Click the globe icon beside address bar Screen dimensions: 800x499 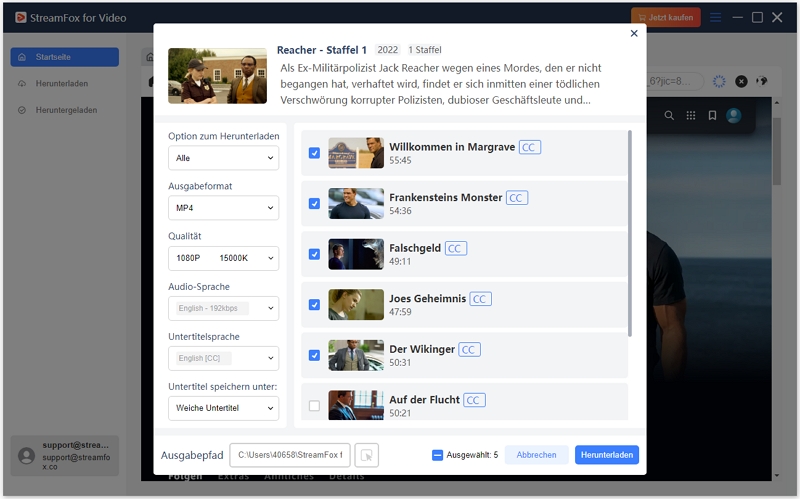[762, 81]
